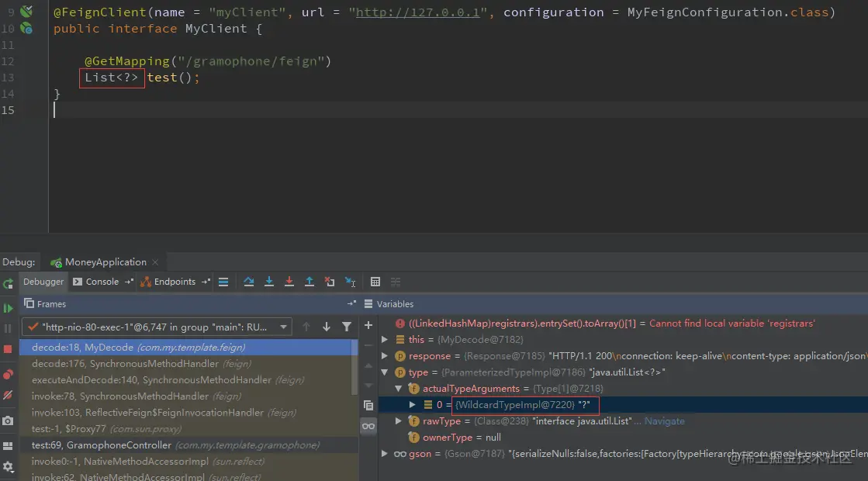View breakpoints list icon
The height and width of the screenshot is (481, 868).
(x=8, y=374)
